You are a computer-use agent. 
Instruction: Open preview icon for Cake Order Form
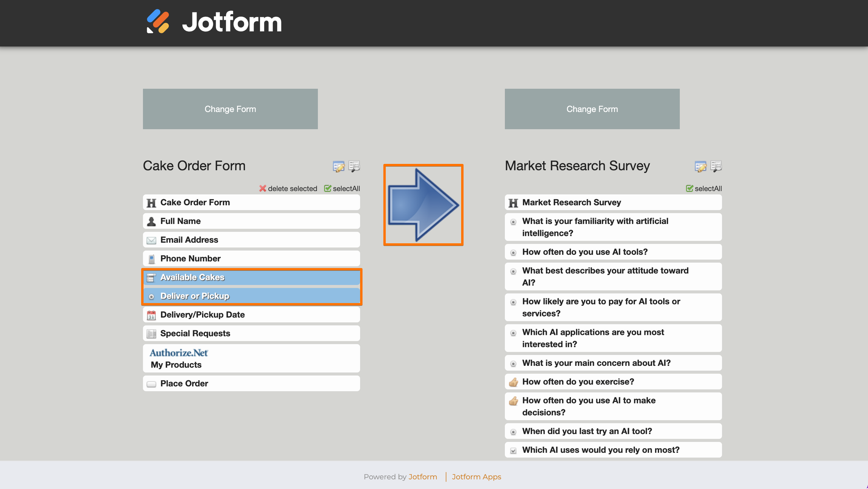[x=354, y=166]
